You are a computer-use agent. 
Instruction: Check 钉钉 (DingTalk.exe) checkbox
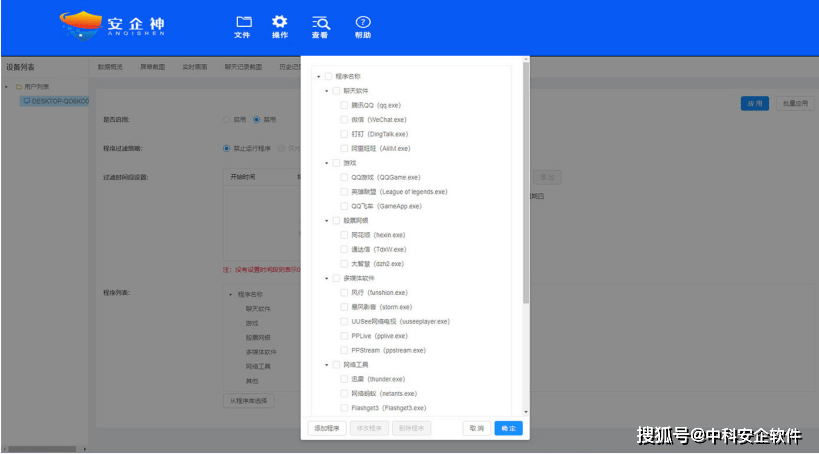tap(344, 134)
